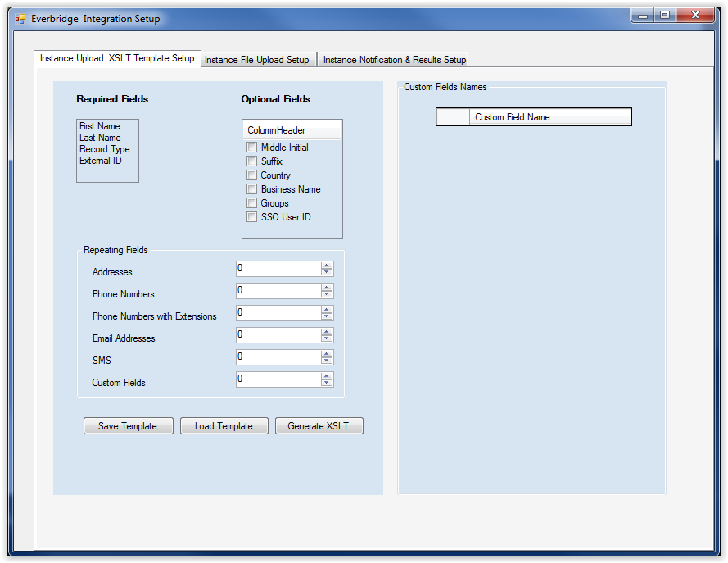Maximize the Everbridge Integration Setup window
Viewport: 728px width, 563px height.
tap(665, 16)
